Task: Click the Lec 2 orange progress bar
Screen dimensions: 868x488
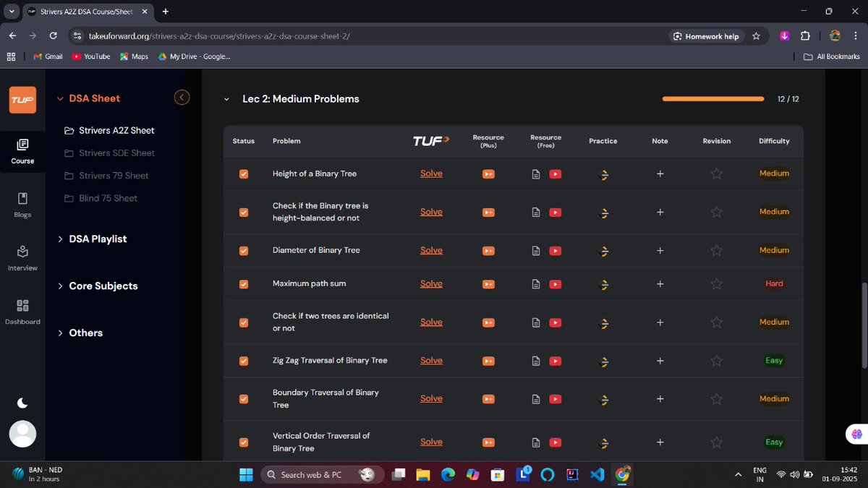Action: tap(713, 99)
